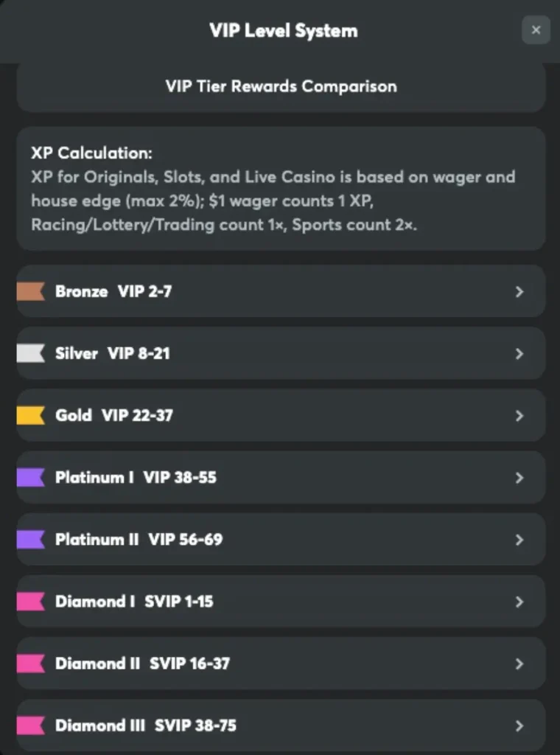Click the purple Platinum II flag icon

tap(31, 539)
